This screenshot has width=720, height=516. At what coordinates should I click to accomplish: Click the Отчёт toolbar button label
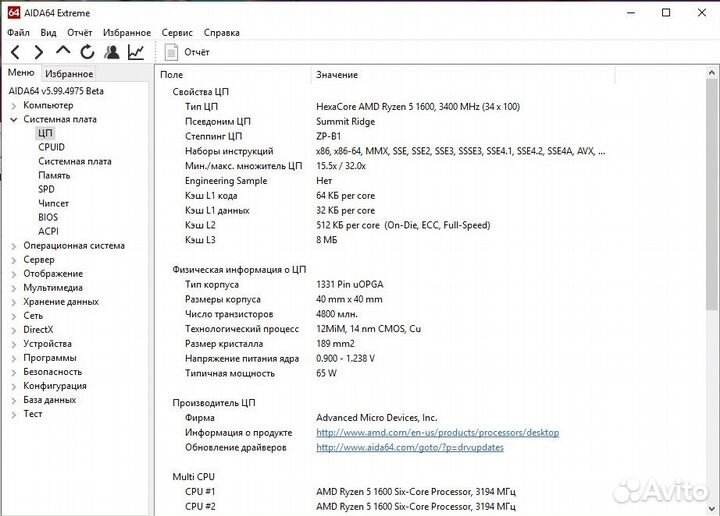(x=197, y=52)
